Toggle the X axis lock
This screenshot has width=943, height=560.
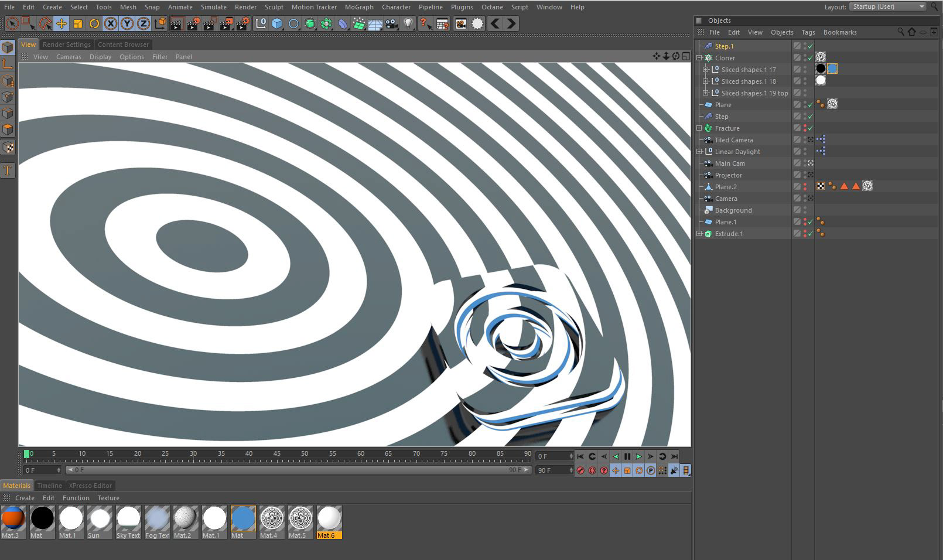pyautogui.click(x=111, y=23)
